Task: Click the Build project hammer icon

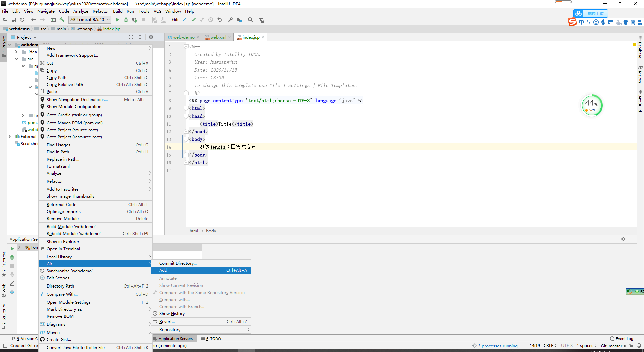Action: 62,20
